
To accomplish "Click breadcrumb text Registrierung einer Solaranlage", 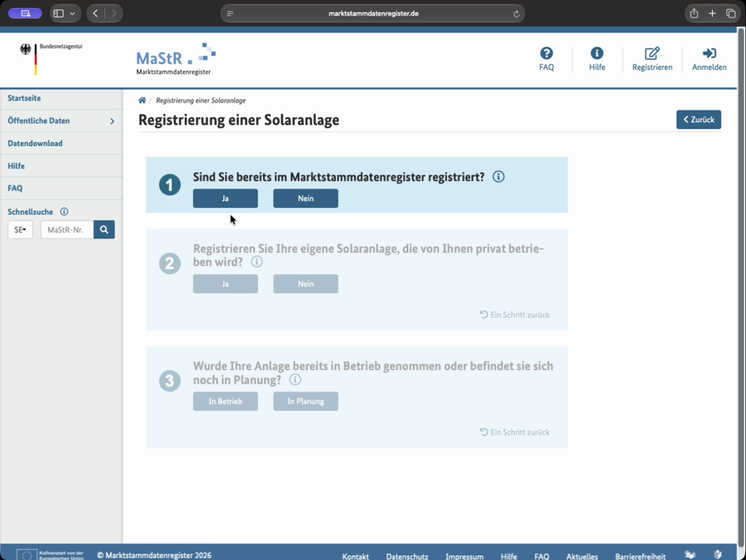I will (x=200, y=100).
